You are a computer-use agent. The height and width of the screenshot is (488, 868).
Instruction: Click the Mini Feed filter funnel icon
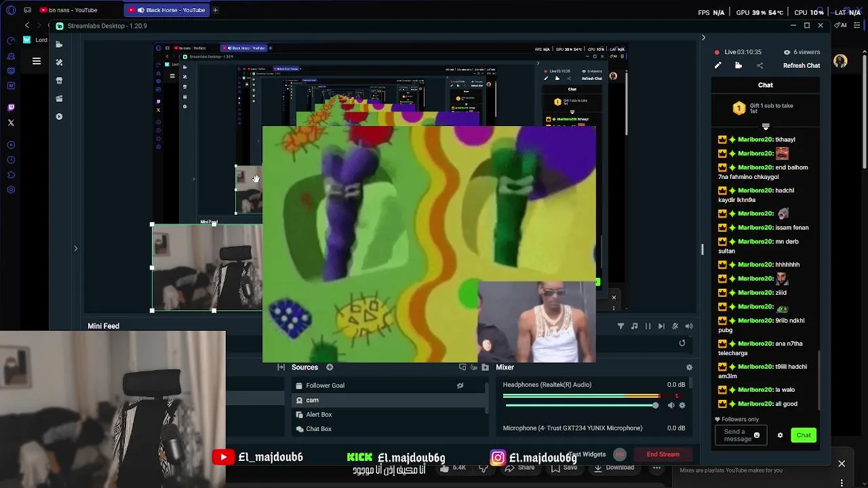(620, 326)
